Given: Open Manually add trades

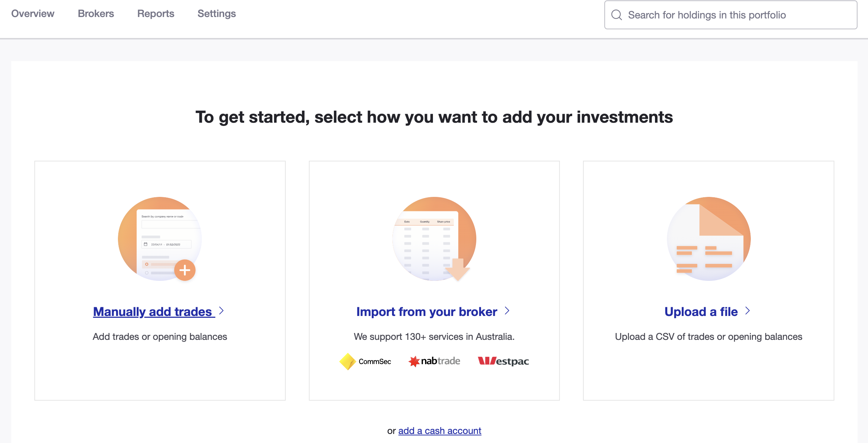Looking at the screenshot, I should 152,311.
